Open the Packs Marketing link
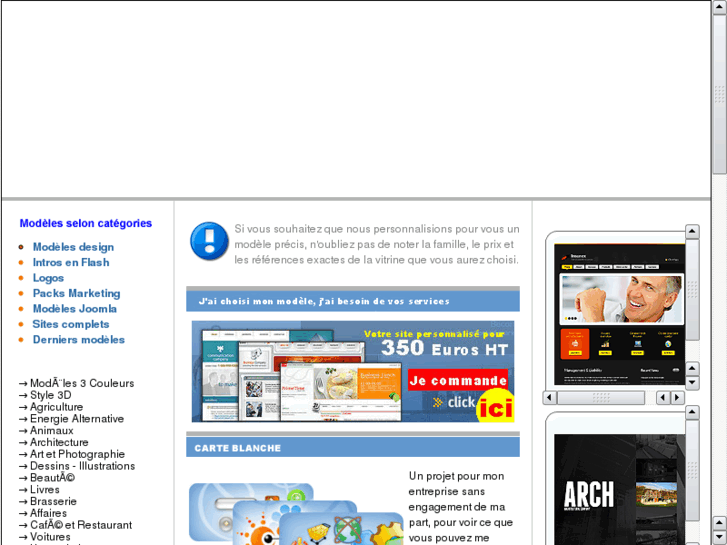Image resolution: width=727 pixels, height=545 pixels. pos(77,293)
